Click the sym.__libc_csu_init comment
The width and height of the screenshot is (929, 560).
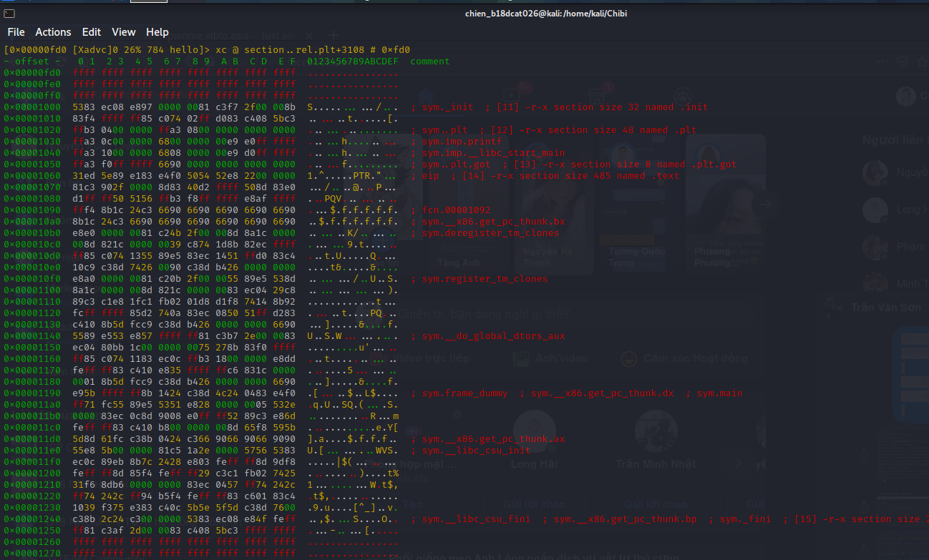(x=476, y=451)
